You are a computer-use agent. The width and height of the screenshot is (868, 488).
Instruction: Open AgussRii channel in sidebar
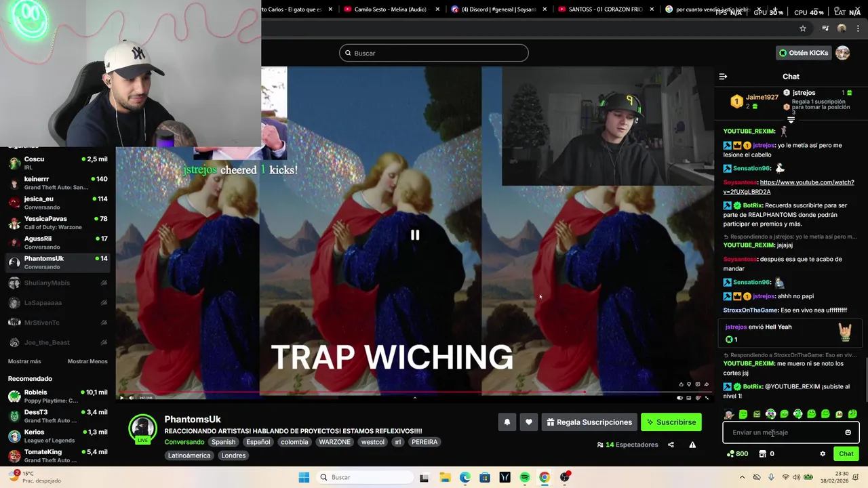(x=58, y=243)
